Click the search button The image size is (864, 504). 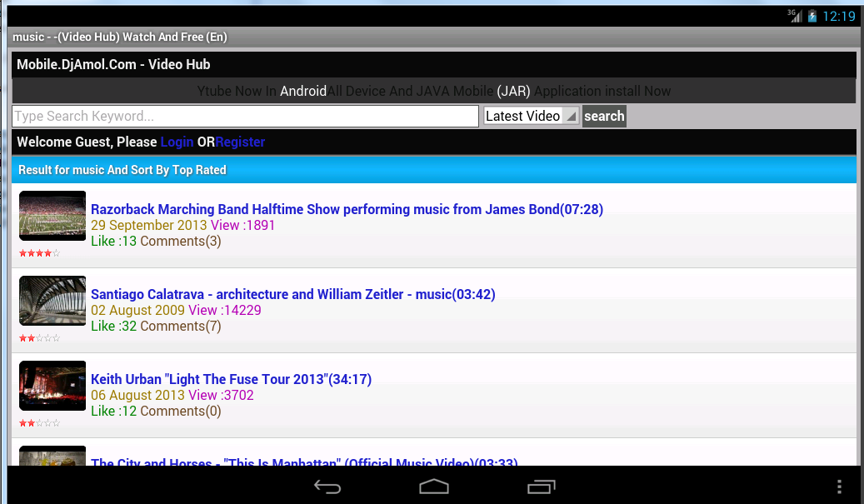click(x=604, y=117)
